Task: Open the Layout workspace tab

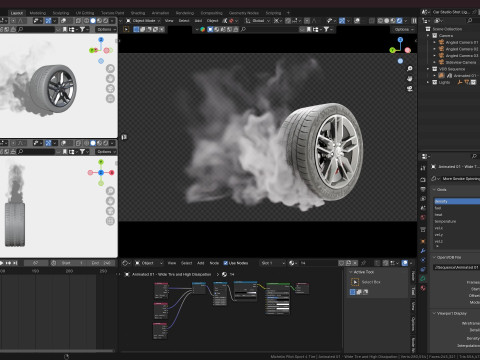Action: [x=17, y=13]
